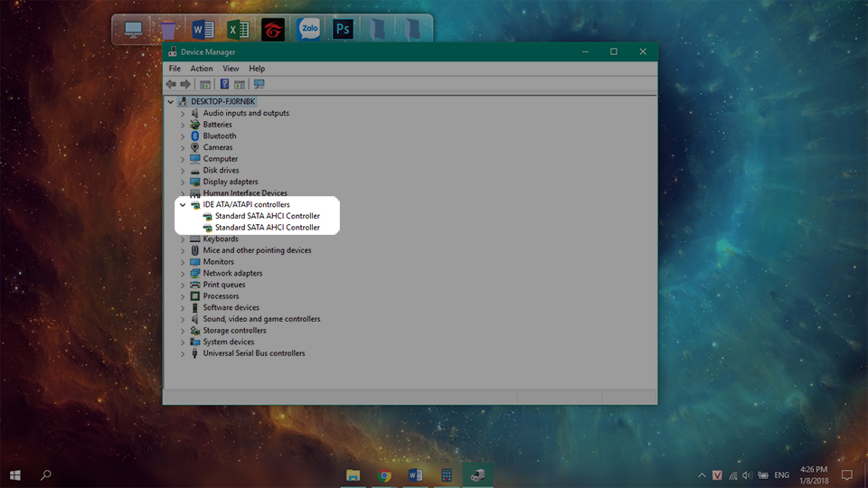This screenshot has width=868, height=488.
Task: Expand the Disk drives category
Action: (x=183, y=171)
